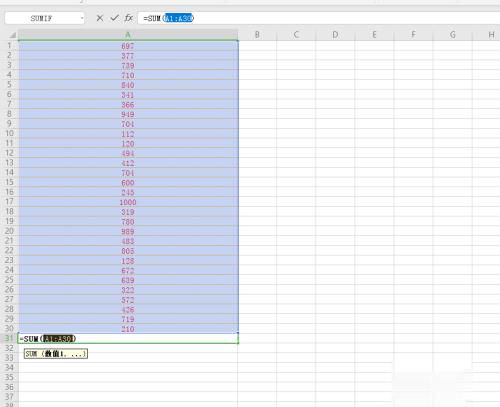500x407 pixels.
Task: Select column E header
Action: point(374,35)
